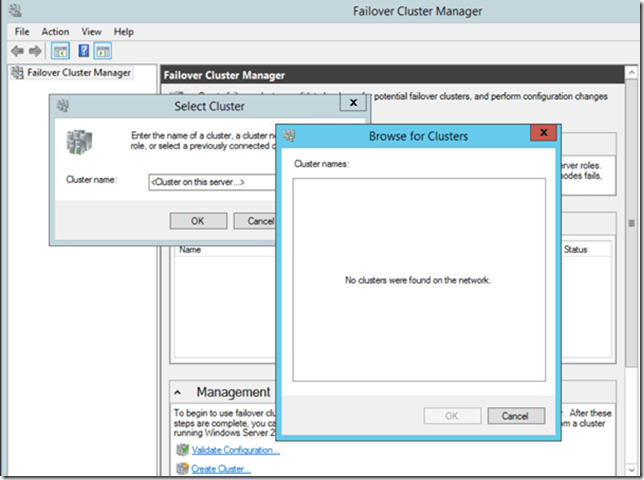Close the Browse for Clusters dialog
This screenshot has width=644, height=480.
point(543,133)
